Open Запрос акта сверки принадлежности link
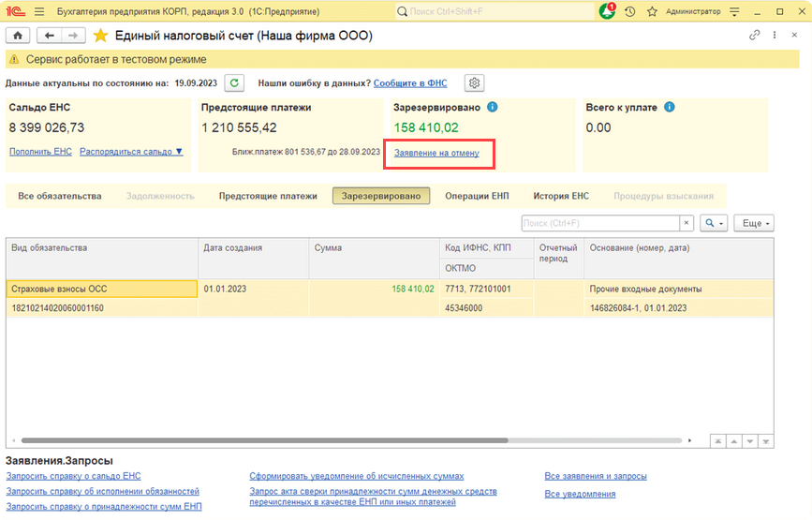 click(x=373, y=497)
